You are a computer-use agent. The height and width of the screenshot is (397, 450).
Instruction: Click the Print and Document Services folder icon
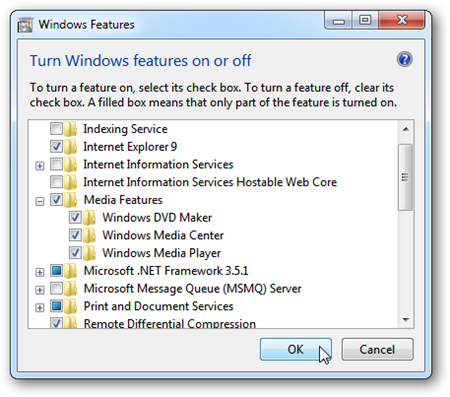click(x=71, y=306)
